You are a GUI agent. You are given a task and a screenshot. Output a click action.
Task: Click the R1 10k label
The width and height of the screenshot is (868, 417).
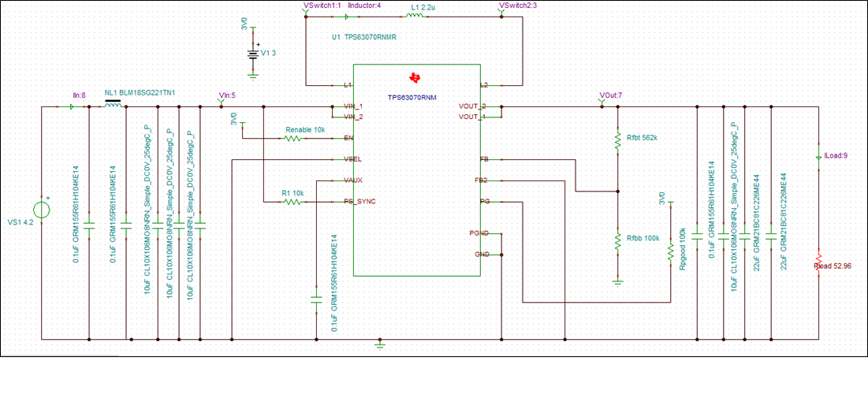coord(293,193)
